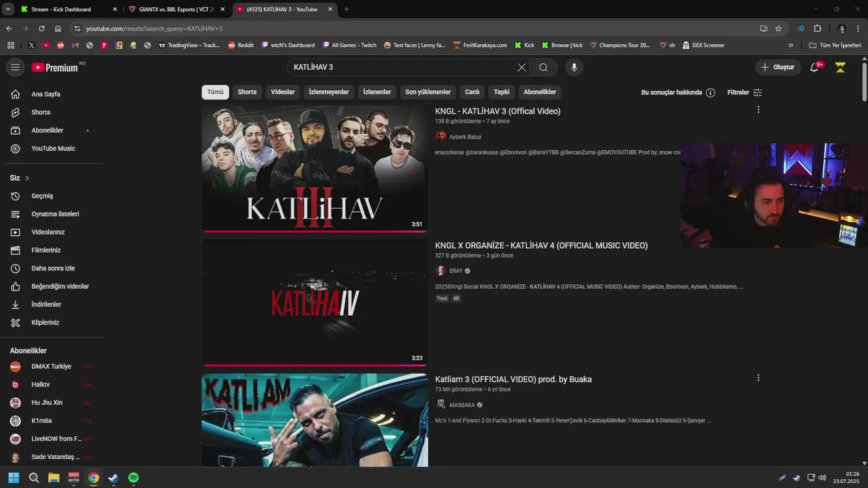This screenshot has width=868, height=488.
Task: Open the Reddit bookmark
Action: (241, 45)
